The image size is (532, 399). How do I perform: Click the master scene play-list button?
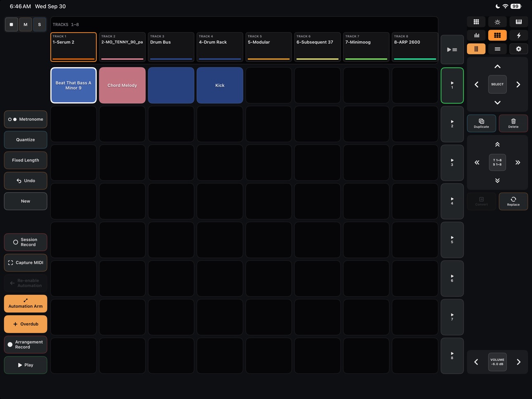(x=452, y=49)
